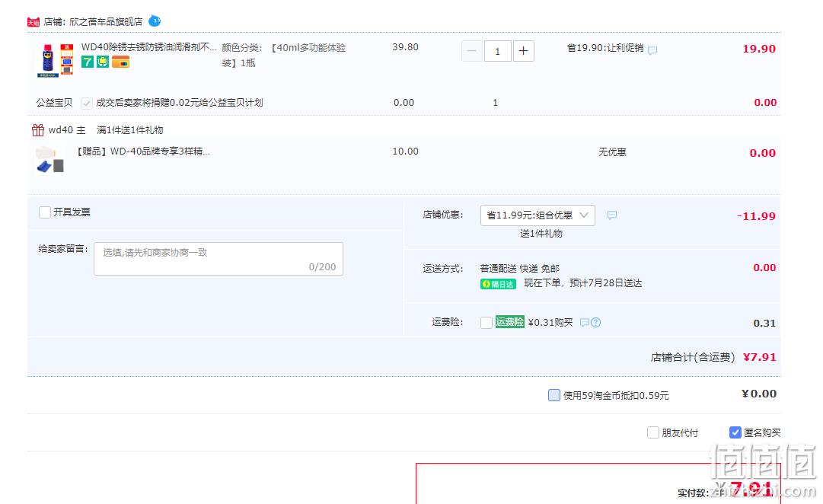
Task: Click the 给卖家留言 message text box
Action: click(219, 259)
